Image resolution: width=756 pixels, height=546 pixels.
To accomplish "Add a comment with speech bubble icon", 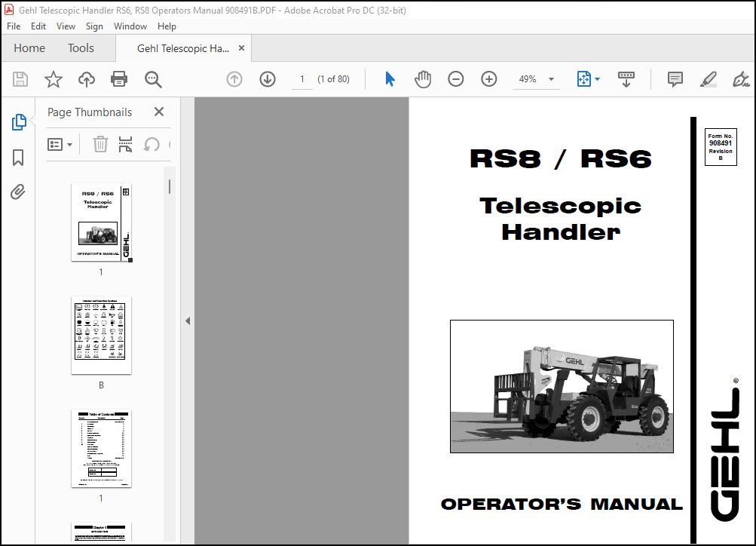I will [675, 79].
